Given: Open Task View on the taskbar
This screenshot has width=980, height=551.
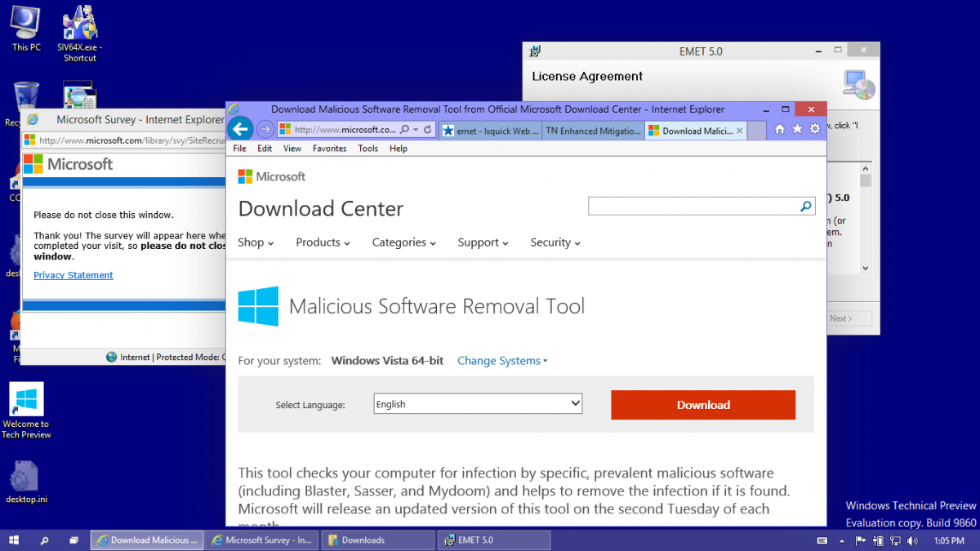Looking at the screenshot, I should (x=73, y=540).
